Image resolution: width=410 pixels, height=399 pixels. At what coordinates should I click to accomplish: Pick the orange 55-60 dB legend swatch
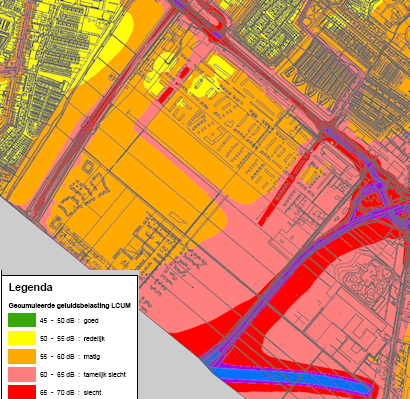[22, 356]
